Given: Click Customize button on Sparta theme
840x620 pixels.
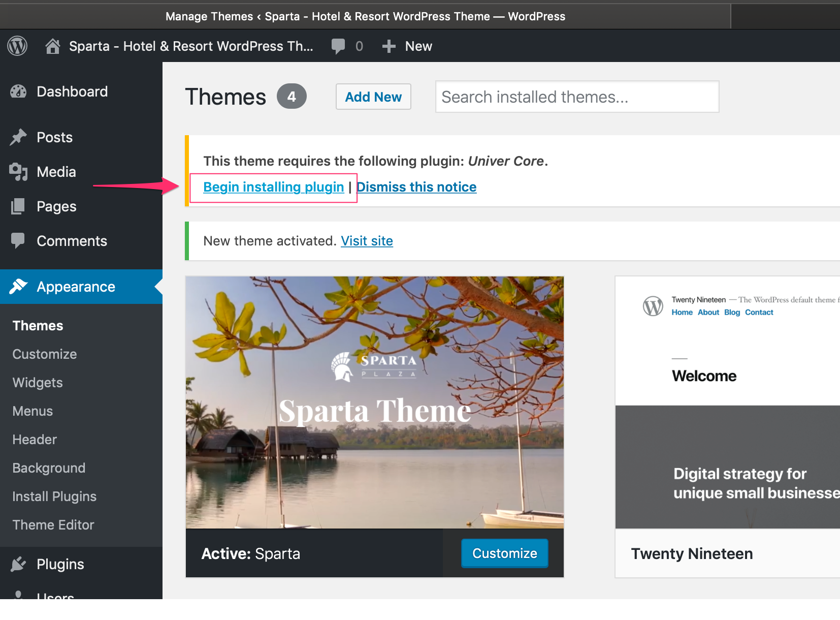Looking at the screenshot, I should point(504,553).
